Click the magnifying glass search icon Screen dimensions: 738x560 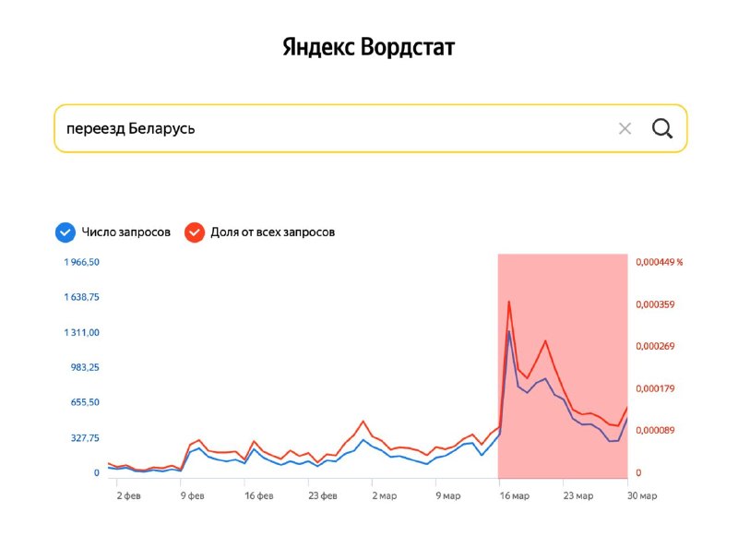(662, 128)
